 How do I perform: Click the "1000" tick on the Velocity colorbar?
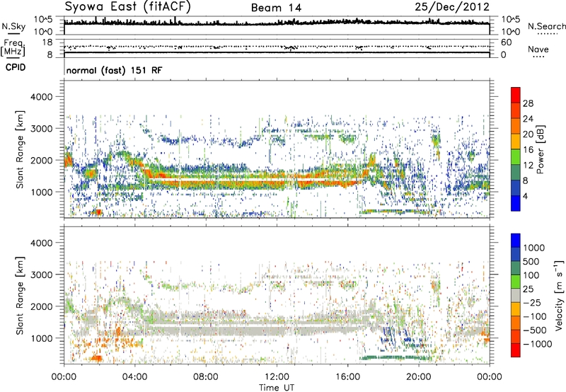[534, 248]
